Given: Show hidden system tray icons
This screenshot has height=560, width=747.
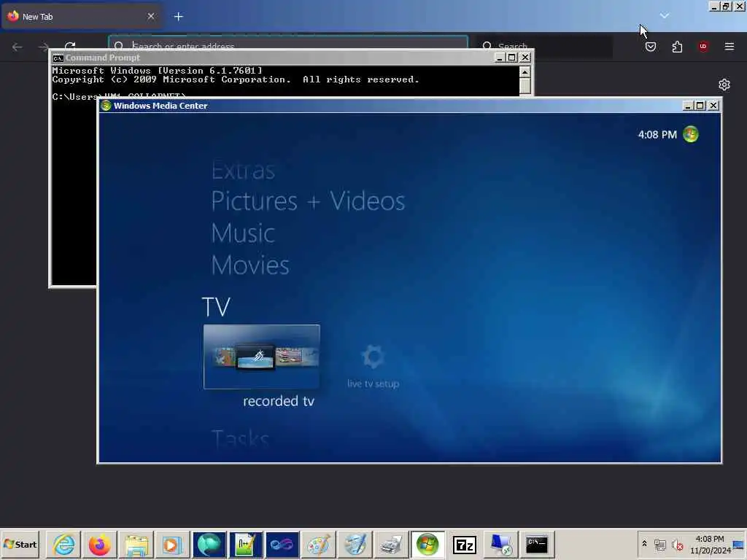Looking at the screenshot, I should [x=645, y=543].
